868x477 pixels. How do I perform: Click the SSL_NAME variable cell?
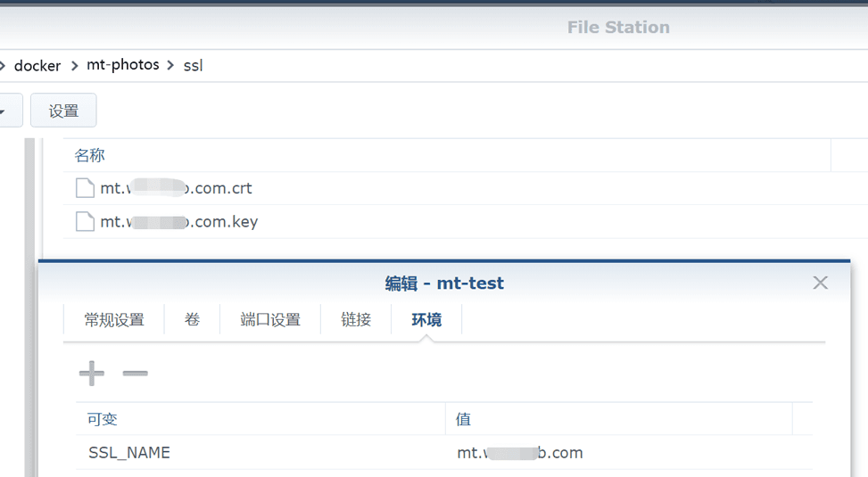click(x=129, y=453)
